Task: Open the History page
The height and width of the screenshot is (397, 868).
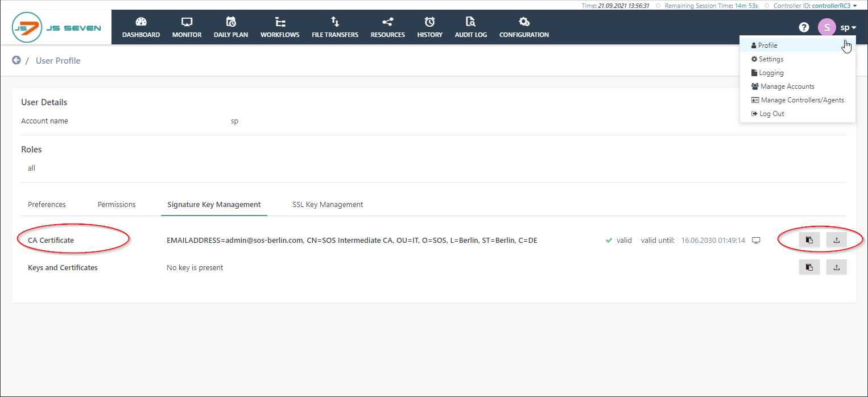Action: click(x=429, y=28)
